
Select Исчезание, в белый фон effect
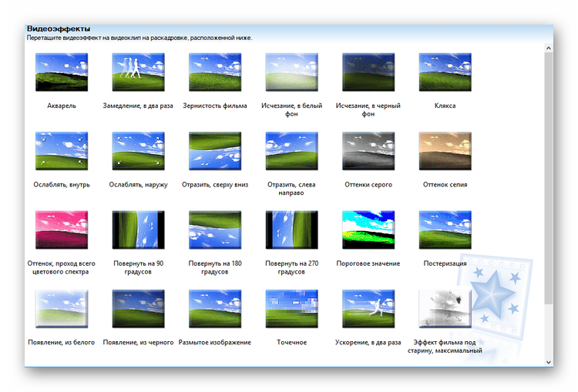(x=291, y=72)
